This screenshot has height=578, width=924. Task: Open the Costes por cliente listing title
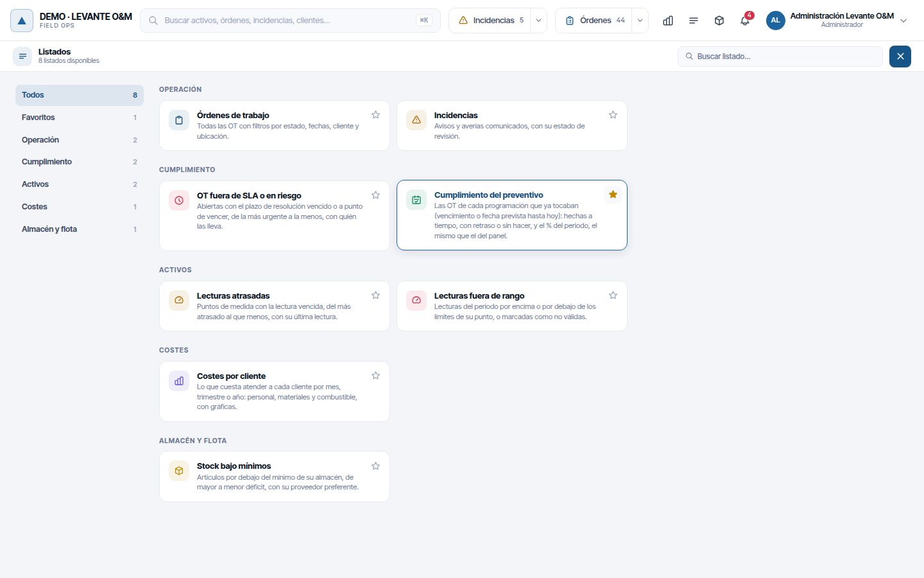click(x=231, y=376)
